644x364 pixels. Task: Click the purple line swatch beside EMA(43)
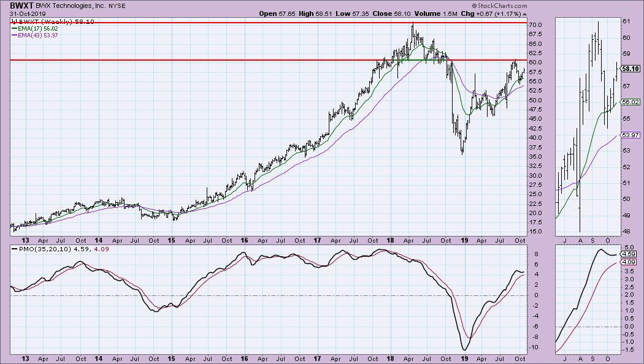13,36
